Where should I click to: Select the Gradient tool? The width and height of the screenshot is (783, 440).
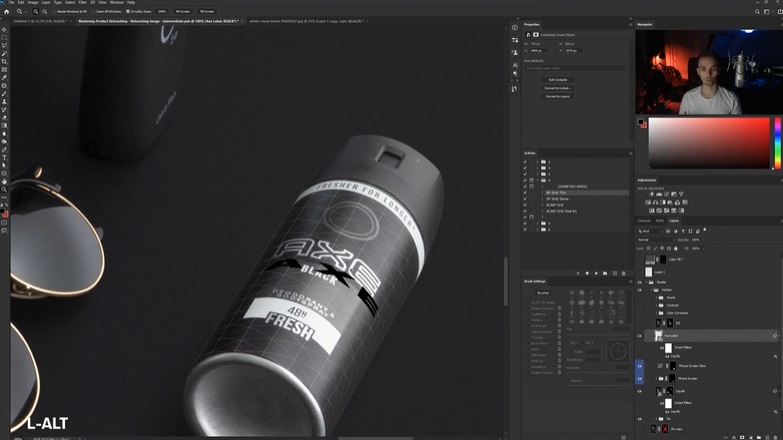point(4,125)
